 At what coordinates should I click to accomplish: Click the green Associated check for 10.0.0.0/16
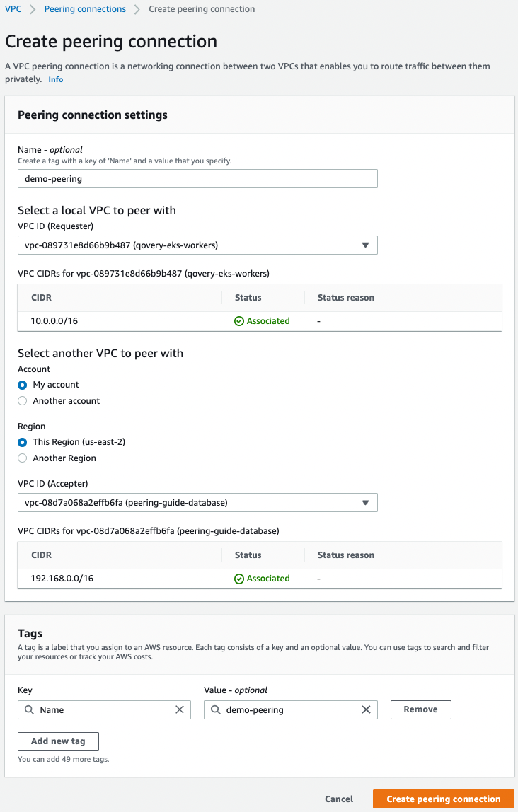(x=240, y=320)
